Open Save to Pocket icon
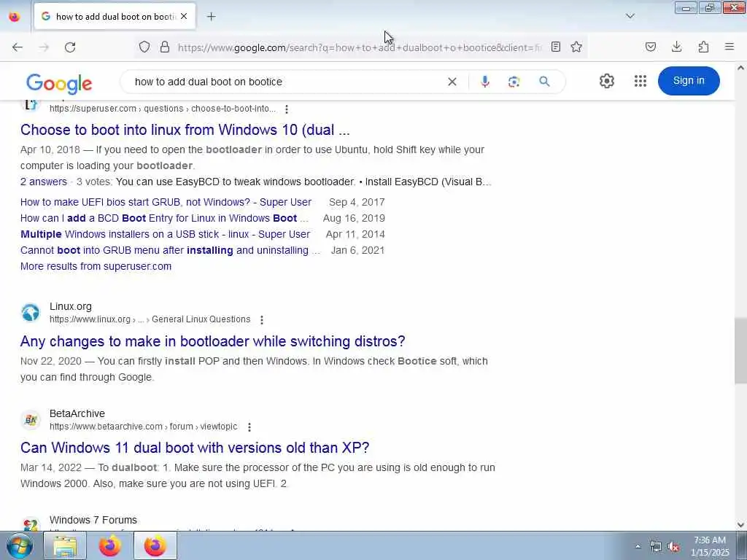The image size is (747, 560). click(x=651, y=47)
